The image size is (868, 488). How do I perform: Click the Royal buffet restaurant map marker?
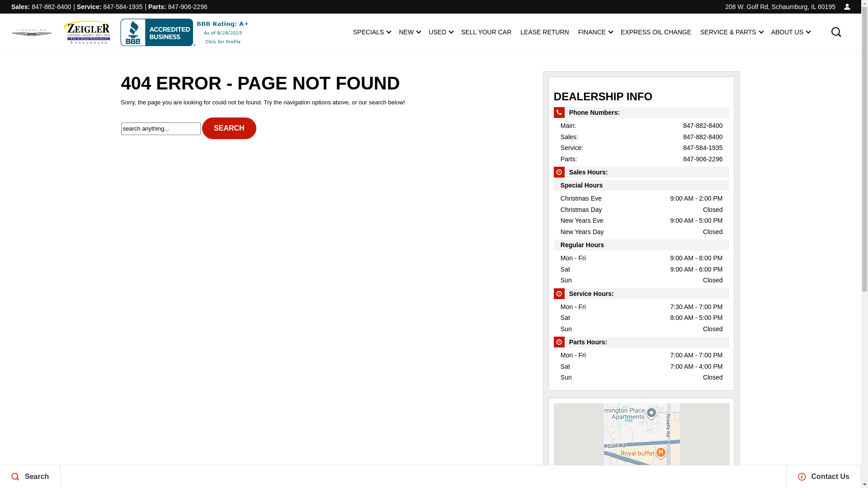(660, 452)
